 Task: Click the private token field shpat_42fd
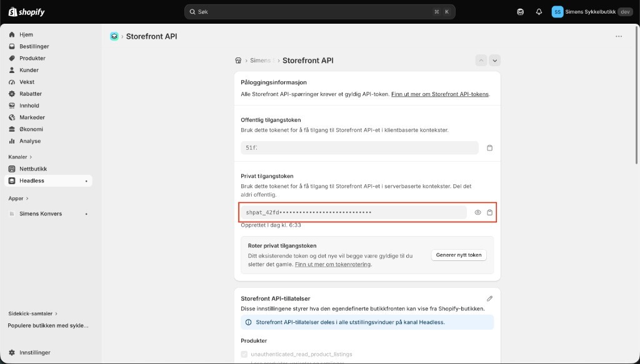[354, 212]
